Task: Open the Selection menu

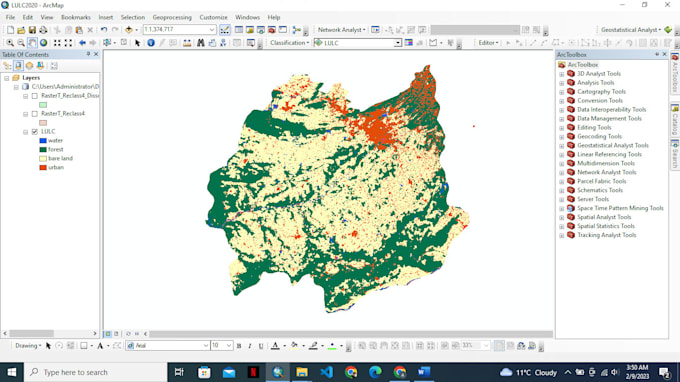Action: click(x=133, y=17)
